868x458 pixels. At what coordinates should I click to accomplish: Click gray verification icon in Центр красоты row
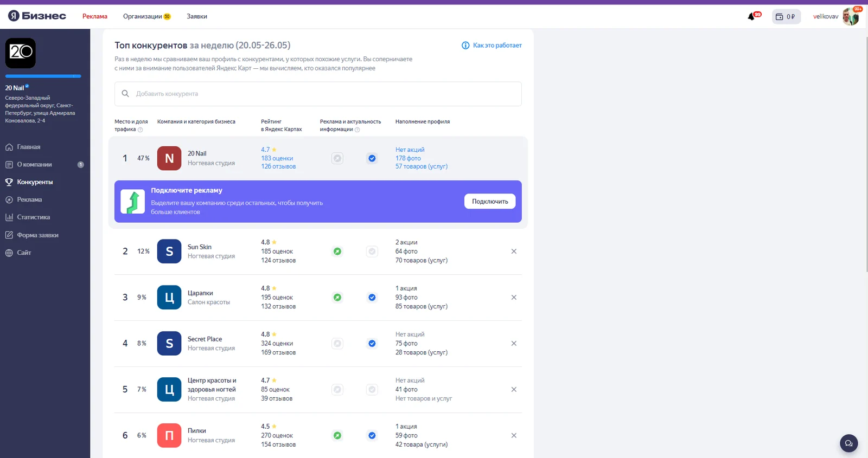tap(372, 390)
